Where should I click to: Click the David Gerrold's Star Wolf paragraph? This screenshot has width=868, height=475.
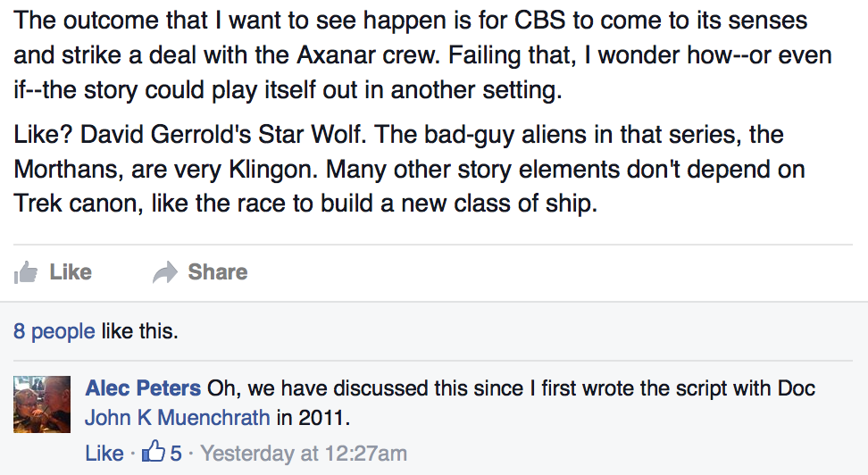coord(409,169)
